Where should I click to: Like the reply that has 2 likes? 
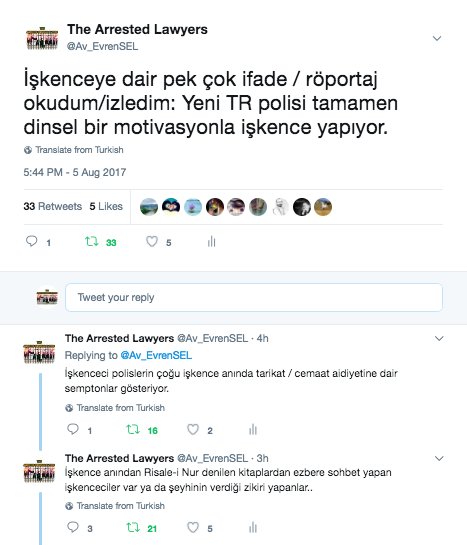[x=193, y=430]
